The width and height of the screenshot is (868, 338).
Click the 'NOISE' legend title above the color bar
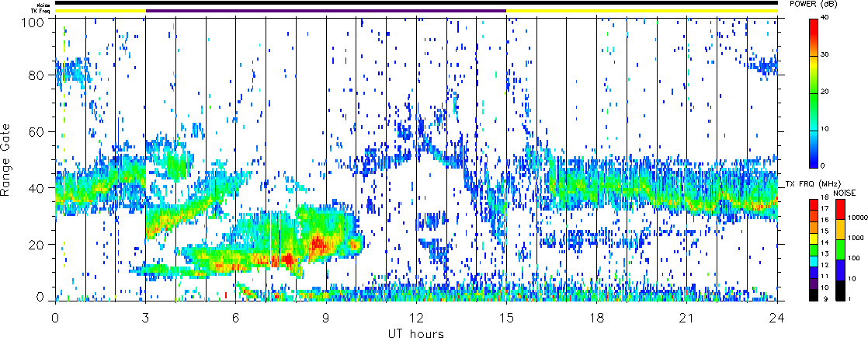click(x=845, y=192)
